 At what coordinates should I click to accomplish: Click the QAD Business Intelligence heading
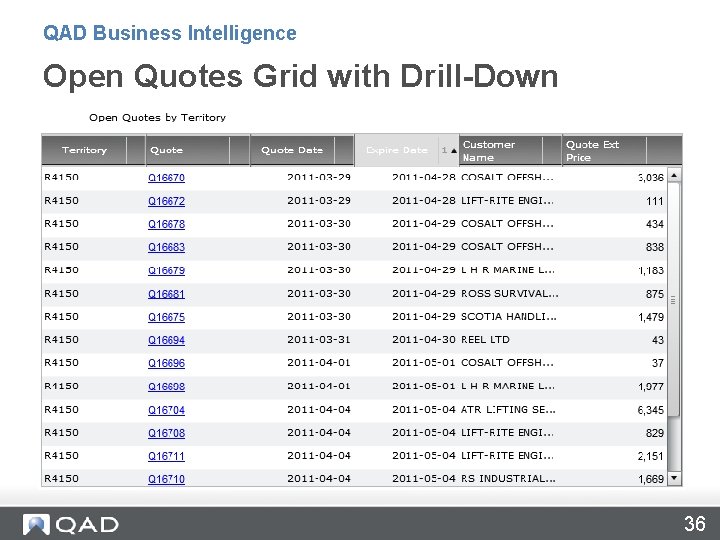click(x=170, y=33)
